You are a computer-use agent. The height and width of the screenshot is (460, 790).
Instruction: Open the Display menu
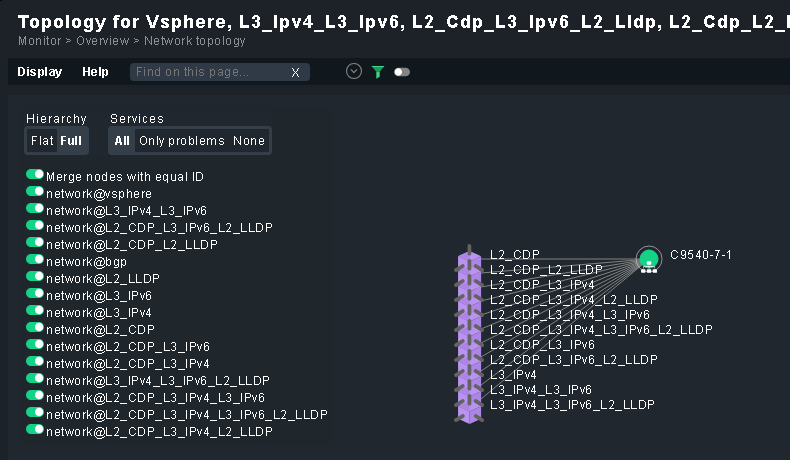coord(39,72)
